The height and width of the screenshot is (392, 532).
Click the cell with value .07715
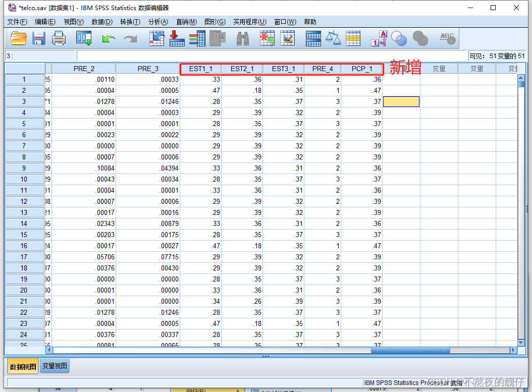[148, 257]
